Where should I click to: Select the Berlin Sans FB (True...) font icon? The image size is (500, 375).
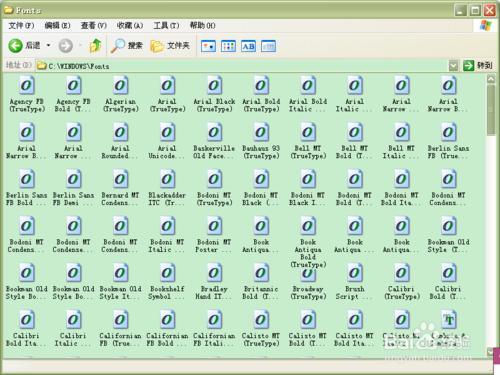pos(449,141)
